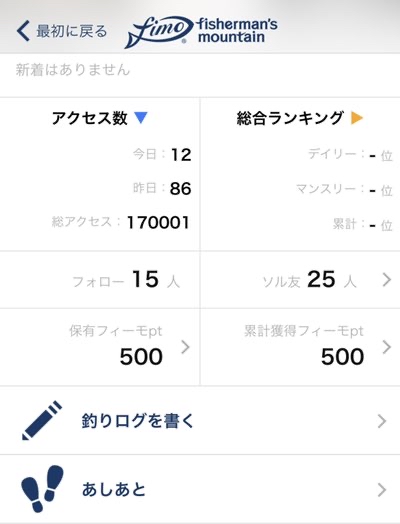
Task: Open the chevron on 釣りログを書く row
Action: [382, 421]
